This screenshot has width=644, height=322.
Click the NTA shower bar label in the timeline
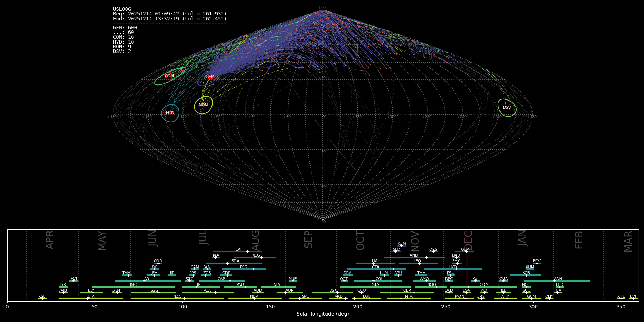tap(409, 297)
